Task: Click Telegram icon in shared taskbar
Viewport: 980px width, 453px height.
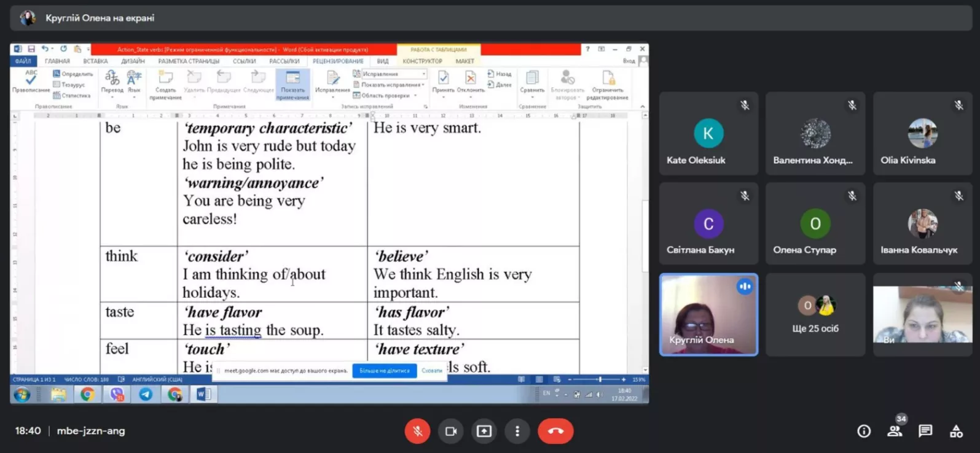Action: coord(146,394)
